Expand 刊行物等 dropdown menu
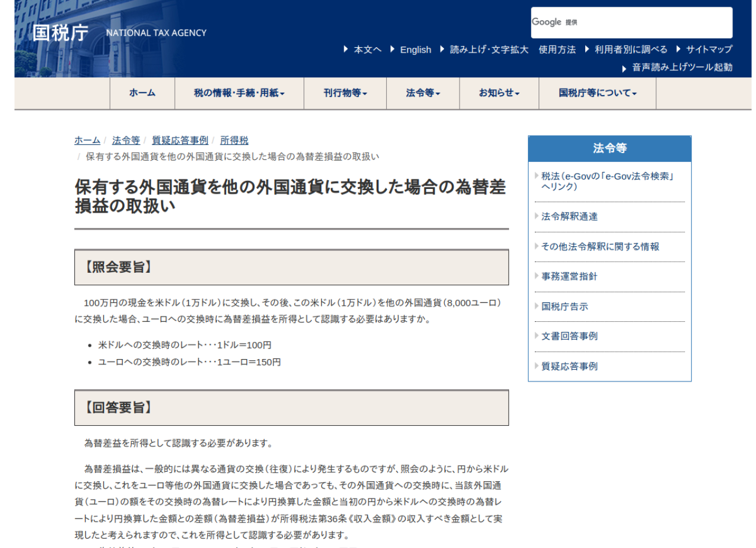This screenshot has width=756, height=548. [345, 93]
